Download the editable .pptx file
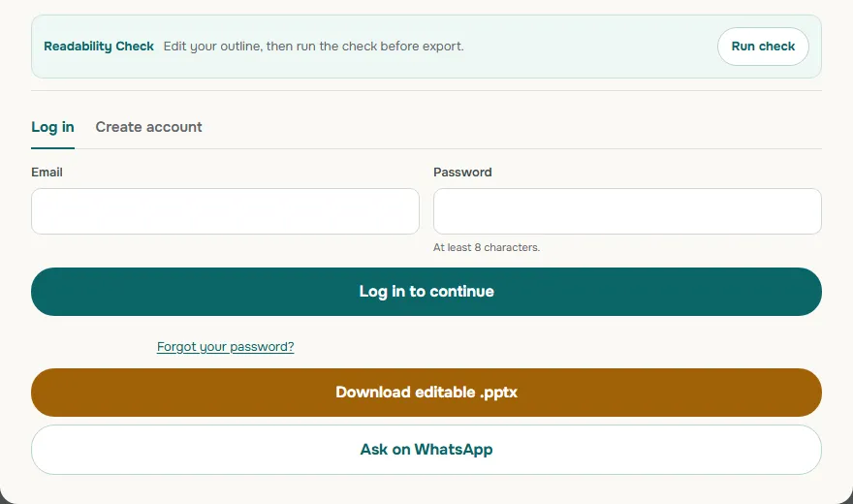Screen dimensions: 853x504 [x=426, y=393]
